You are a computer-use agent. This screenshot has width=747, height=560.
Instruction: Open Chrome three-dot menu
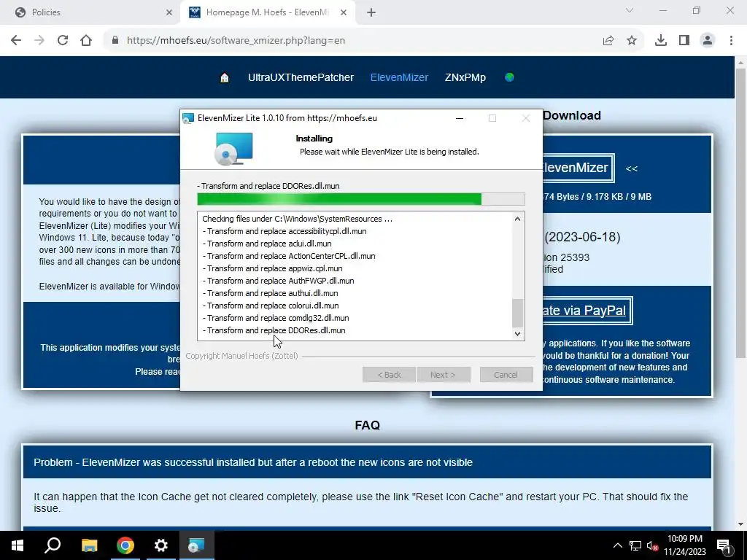tap(731, 41)
